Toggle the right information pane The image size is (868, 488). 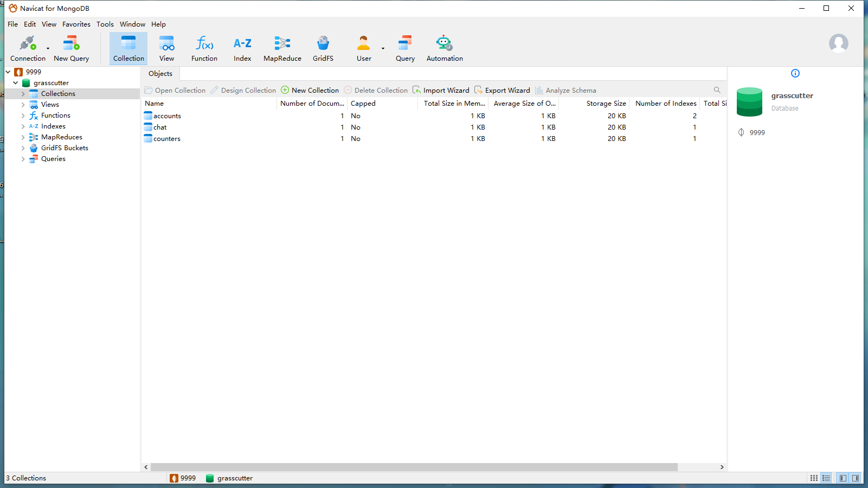click(856, 478)
